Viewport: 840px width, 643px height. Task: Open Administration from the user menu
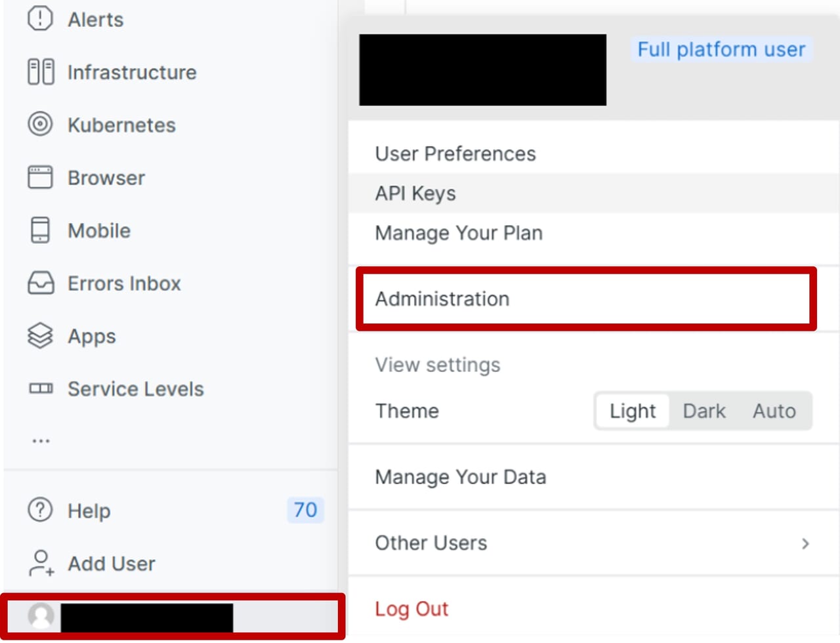pyautogui.click(x=442, y=299)
